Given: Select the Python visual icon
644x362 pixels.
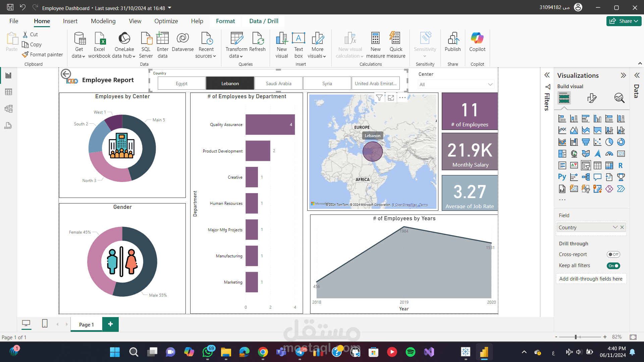Looking at the screenshot, I should pos(562,177).
